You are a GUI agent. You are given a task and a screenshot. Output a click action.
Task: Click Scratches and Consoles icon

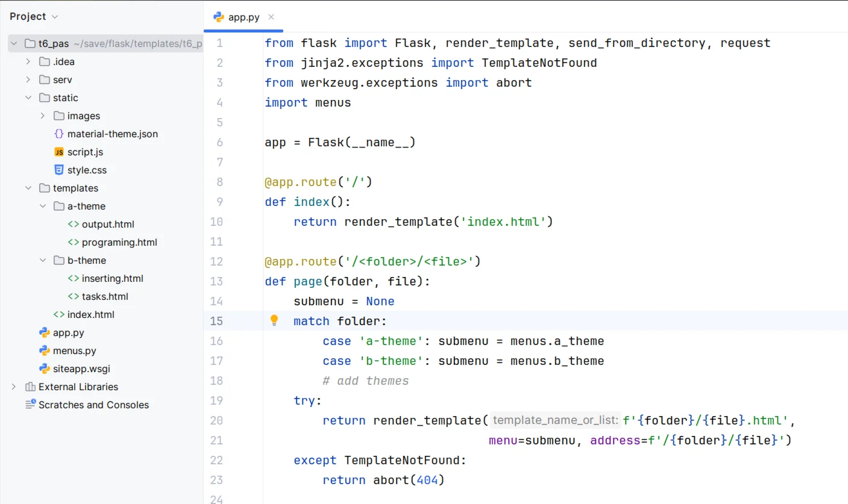point(30,405)
